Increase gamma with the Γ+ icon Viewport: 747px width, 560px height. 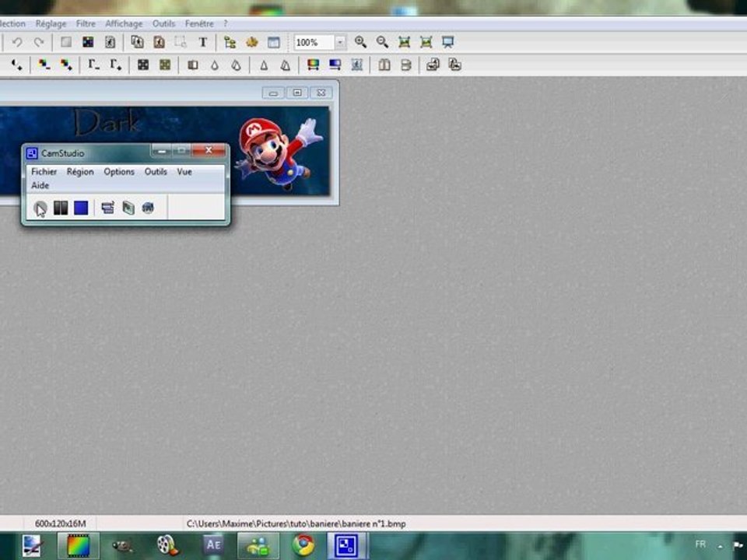[115, 65]
